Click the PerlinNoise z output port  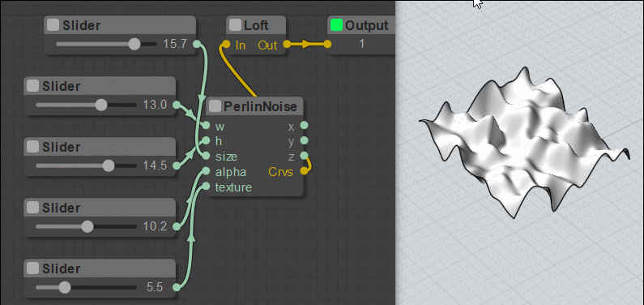point(304,156)
